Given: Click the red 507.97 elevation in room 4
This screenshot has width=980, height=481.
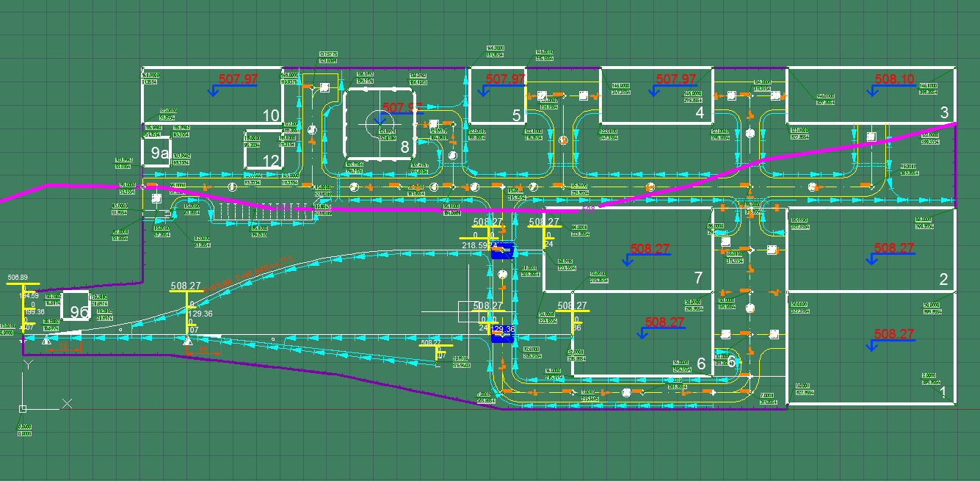Looking at the screenshot, I should point(676,79).
